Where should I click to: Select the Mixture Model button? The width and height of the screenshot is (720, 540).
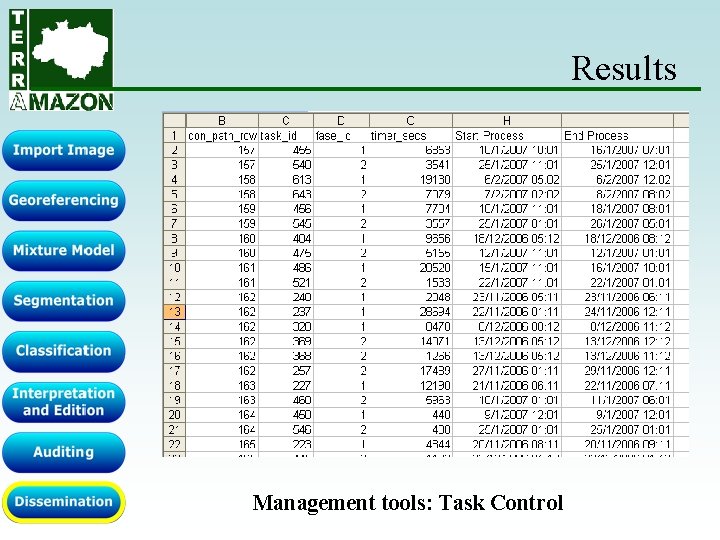point(63,250)
